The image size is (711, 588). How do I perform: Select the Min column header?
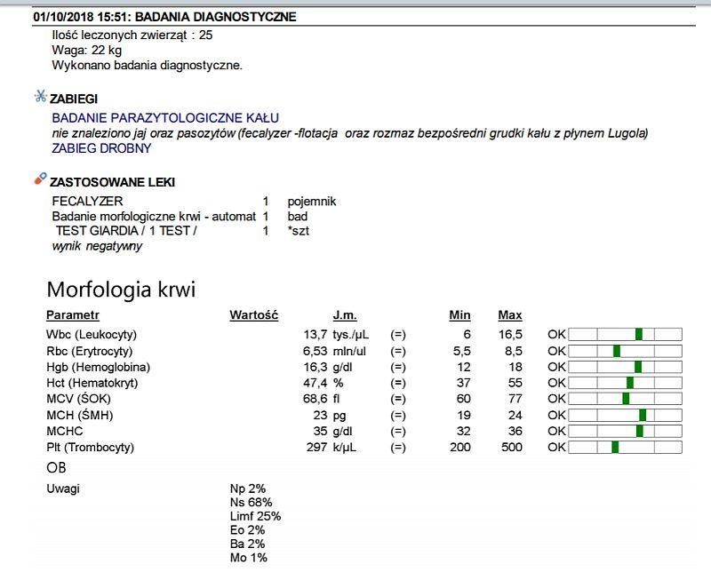(x=459, y=315)
